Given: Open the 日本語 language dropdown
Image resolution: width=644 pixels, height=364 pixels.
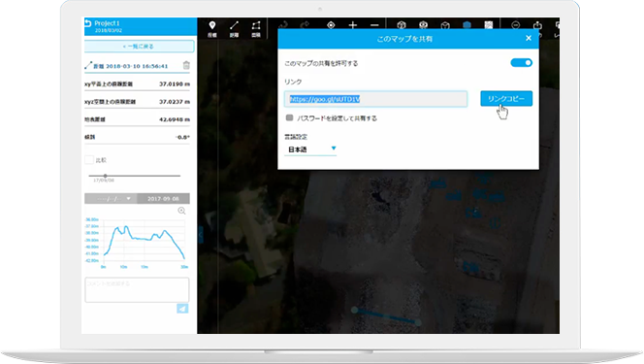Looking at the screenshot, I should pyautogui.click(x=310, y=149).
